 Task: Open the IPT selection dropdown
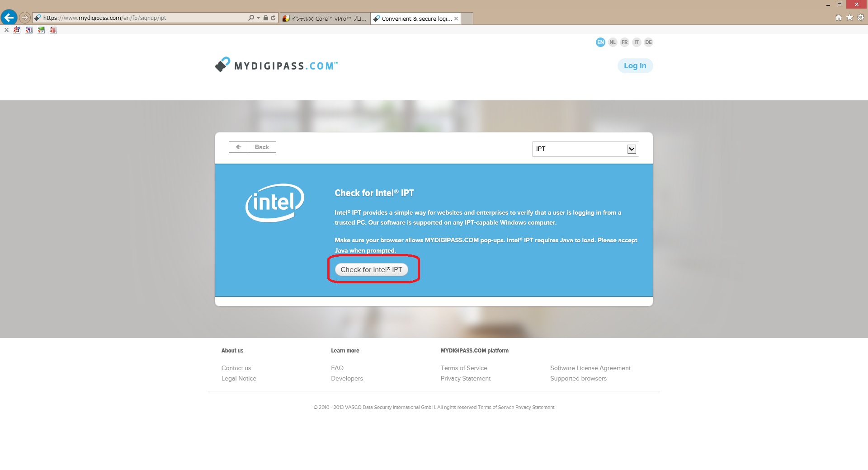(x=585, y=149)
